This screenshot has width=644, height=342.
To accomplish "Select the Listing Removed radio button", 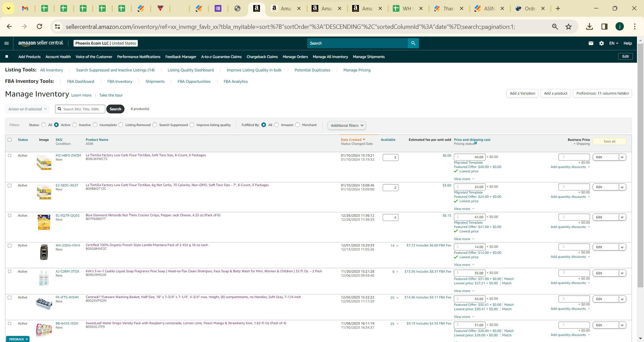I will [x=121, y=125].
